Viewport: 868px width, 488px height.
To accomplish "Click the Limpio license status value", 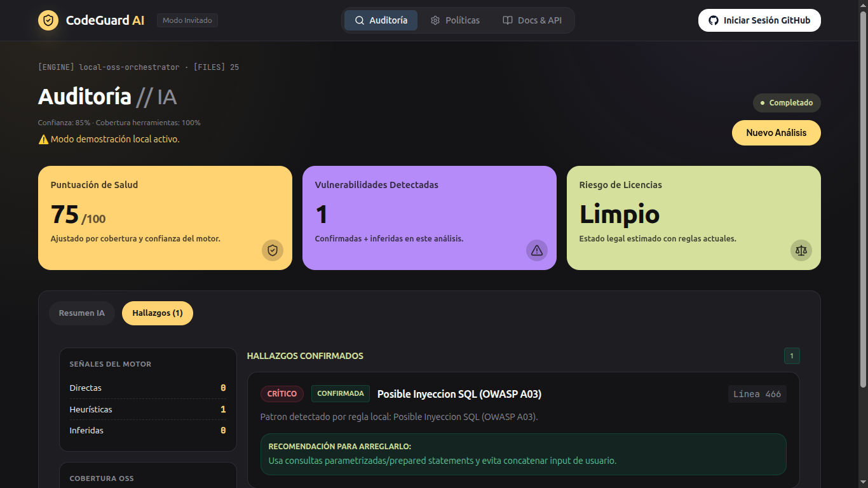I will tap(620, 215).
